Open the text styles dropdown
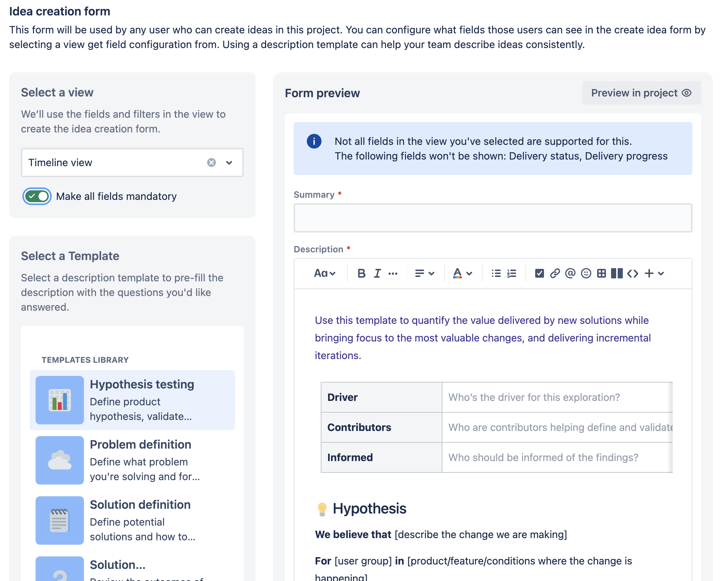This screenshot has height=581, width=728. [325, 273]
